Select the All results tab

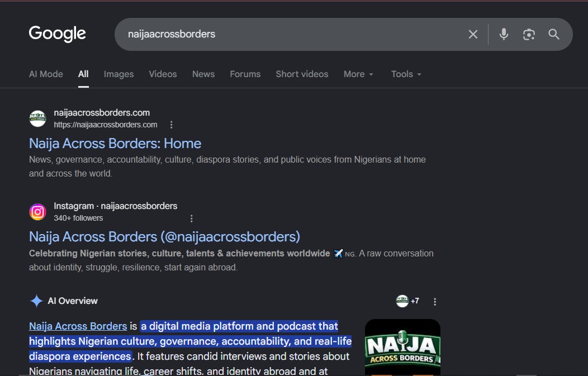tap(83, 74)
